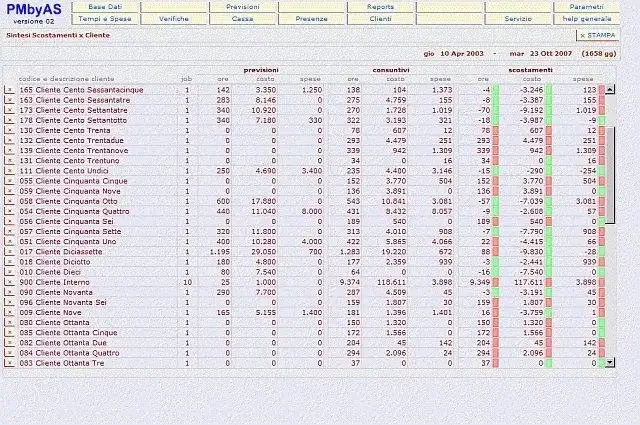Select client name 080 Cliente Ottanta
This screenshot has height=425, width=640.
pyautogui.click(x=54, y=323)
